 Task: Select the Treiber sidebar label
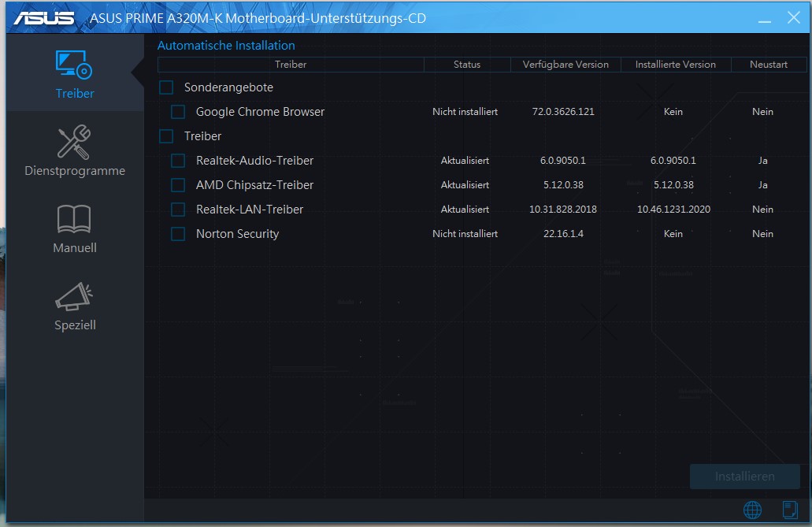[x=75, y=93]
